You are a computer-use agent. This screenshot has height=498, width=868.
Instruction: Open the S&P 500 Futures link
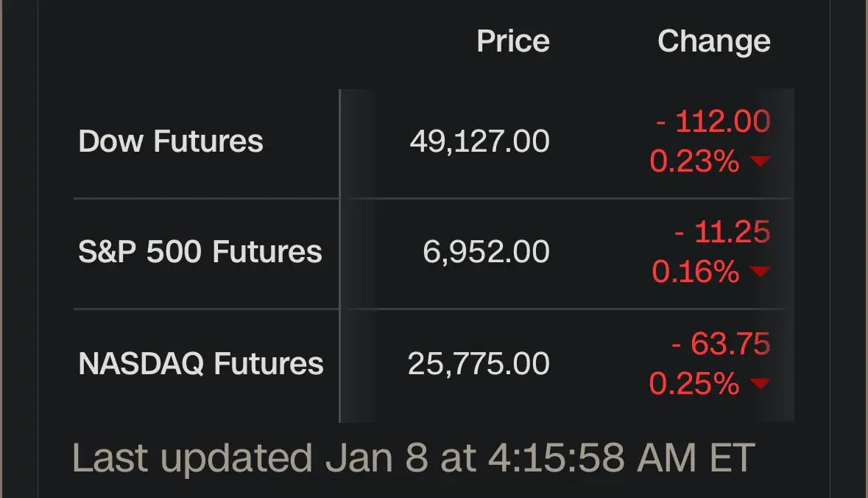[x=200, y=252]
